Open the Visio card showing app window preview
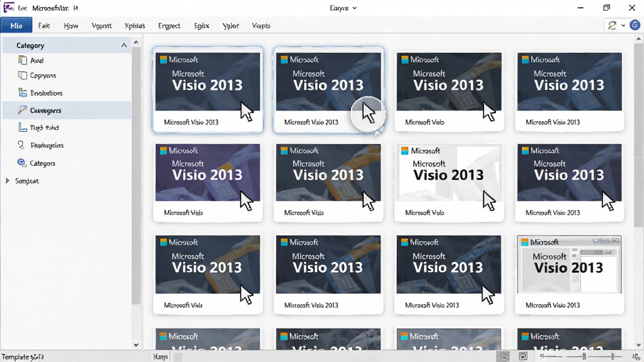This screenshot has height=362, width=644. 569,274
